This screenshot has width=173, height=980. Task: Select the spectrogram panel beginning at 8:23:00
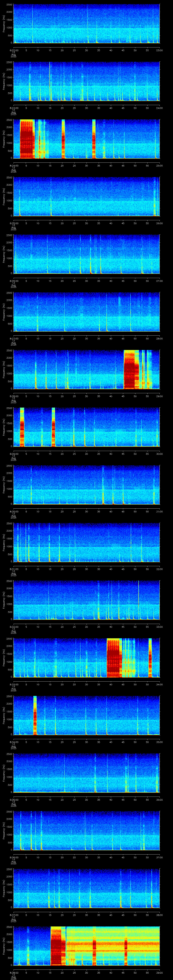point(86,81)
